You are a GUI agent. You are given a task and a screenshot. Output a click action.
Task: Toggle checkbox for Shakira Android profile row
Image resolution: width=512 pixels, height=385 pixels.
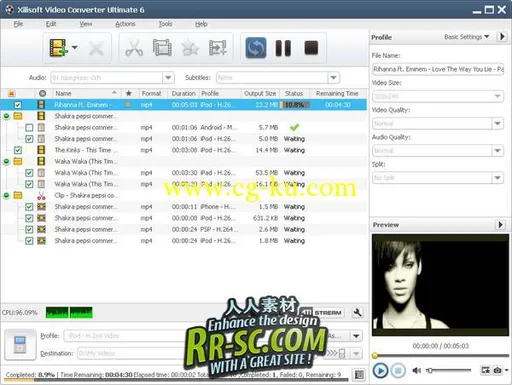click(x=29, y=127)
